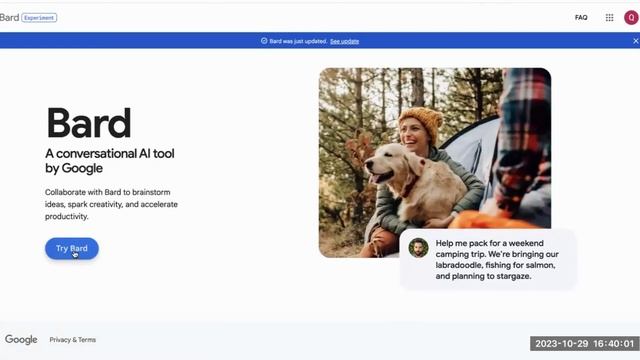Open the Privacy & Terms link
The height and width of the screenshot is (360, 640).
[73, 340]
